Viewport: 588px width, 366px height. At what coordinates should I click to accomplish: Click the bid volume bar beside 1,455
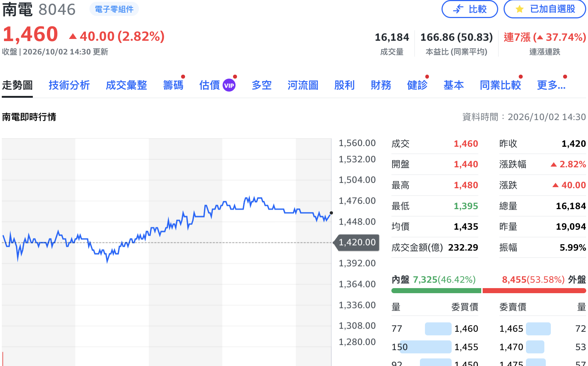coord(426,347)
